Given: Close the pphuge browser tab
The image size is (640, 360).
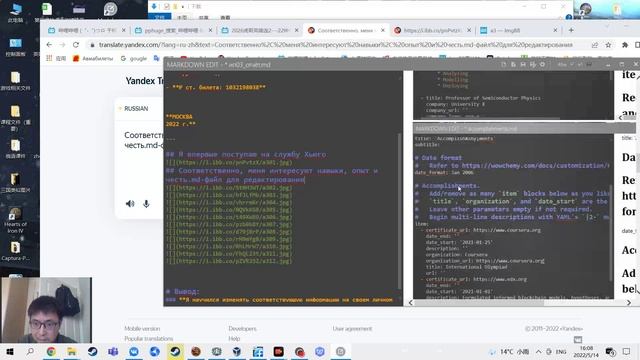Looking at the screenshot, I should coord(210,30).
